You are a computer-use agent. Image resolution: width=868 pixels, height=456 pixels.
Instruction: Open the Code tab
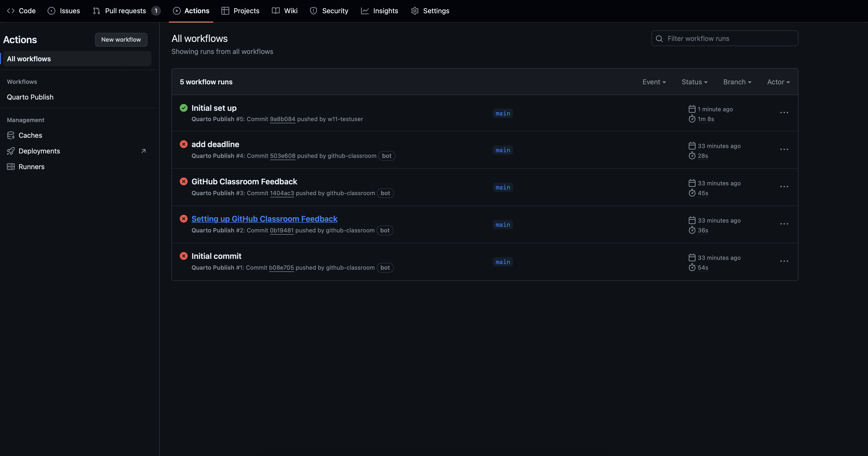coord(21,11)
